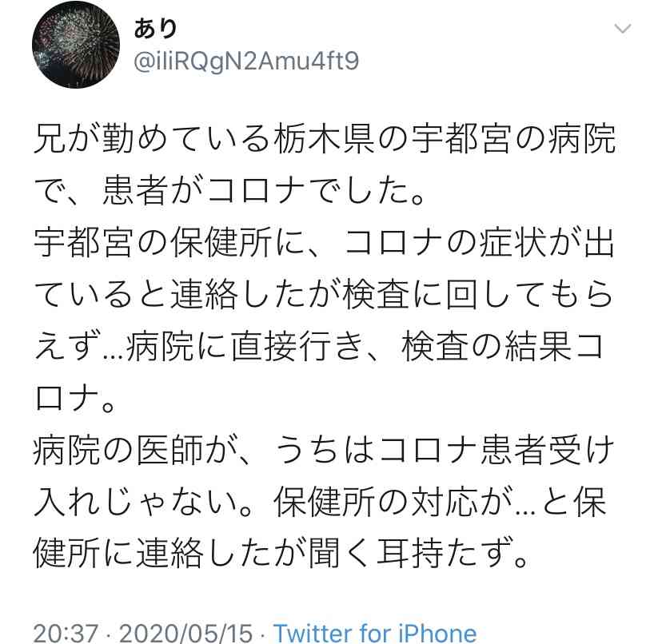
Task: Open the tweet options chevron menu
Action: tap(622, 29)
